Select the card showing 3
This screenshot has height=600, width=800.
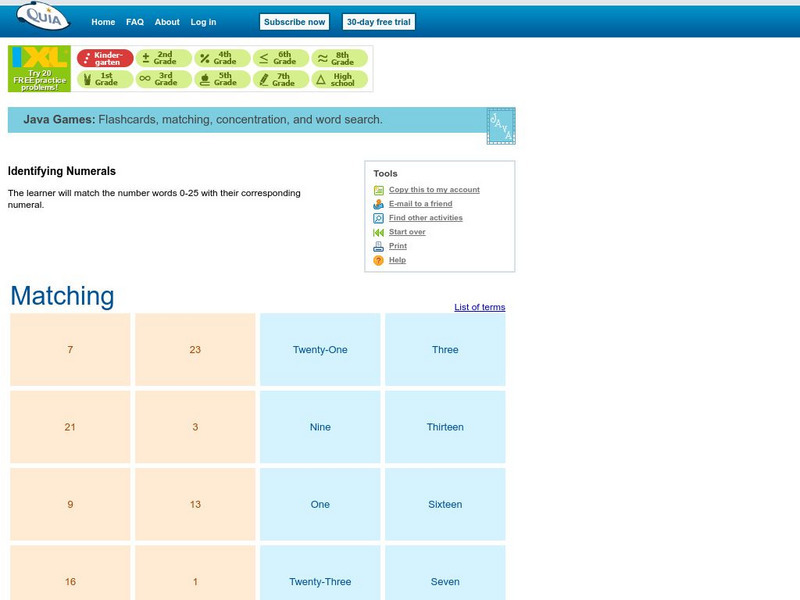(x=195, y=427)
